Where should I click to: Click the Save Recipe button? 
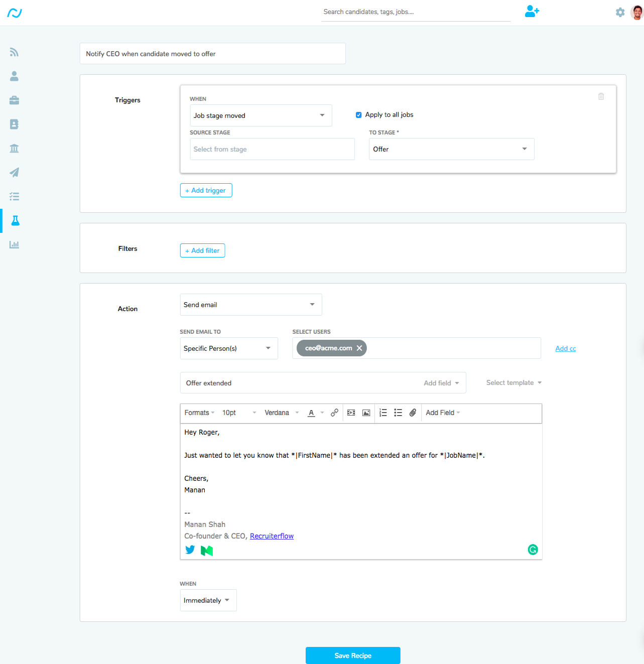pos(353,655)
